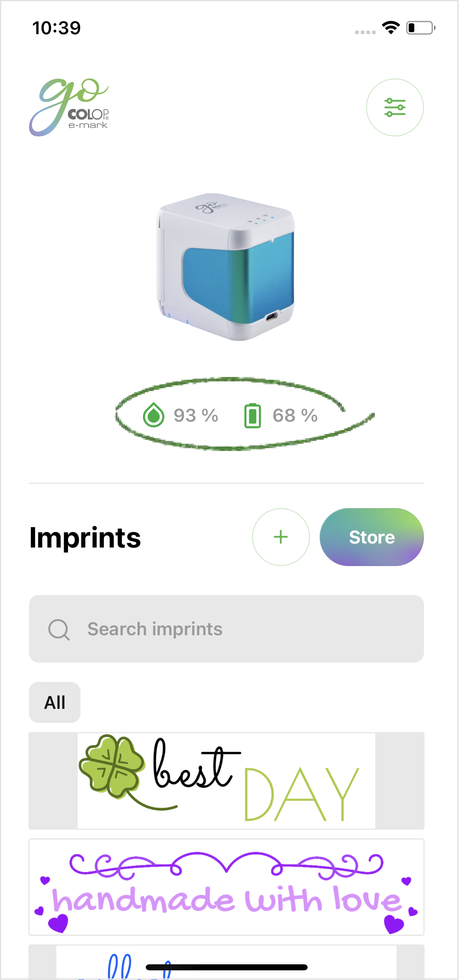
Task: Select the All filter tab
Action: (x=55, y=702)
